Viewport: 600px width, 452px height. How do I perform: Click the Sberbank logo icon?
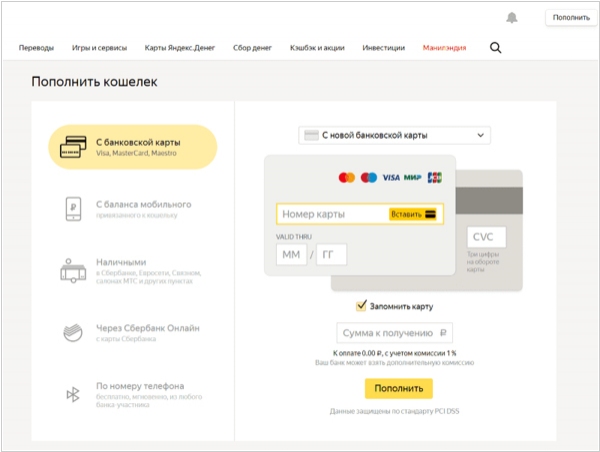pos(73,332)
